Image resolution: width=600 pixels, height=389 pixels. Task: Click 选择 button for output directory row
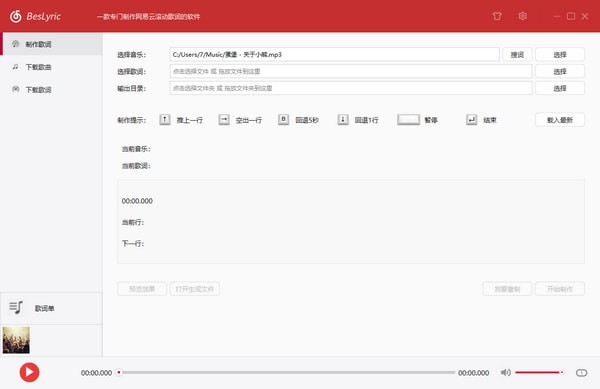tap(560, 88)
